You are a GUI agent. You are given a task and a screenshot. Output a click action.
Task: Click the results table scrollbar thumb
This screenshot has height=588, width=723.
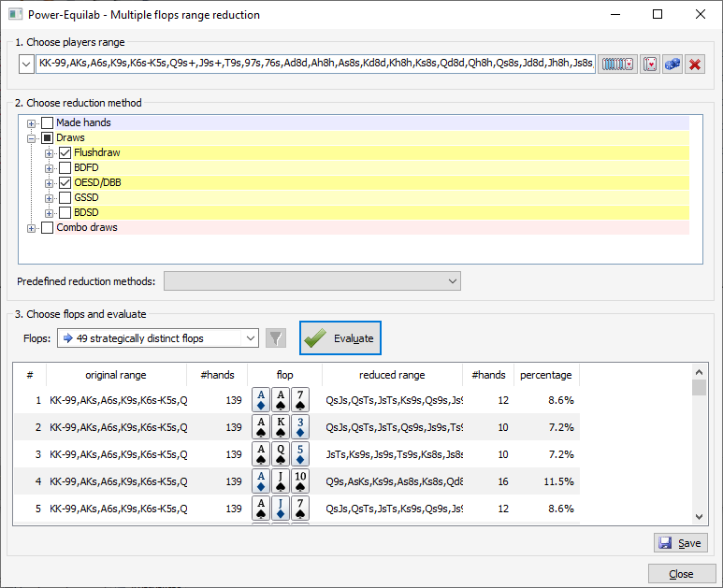[699, 387]
